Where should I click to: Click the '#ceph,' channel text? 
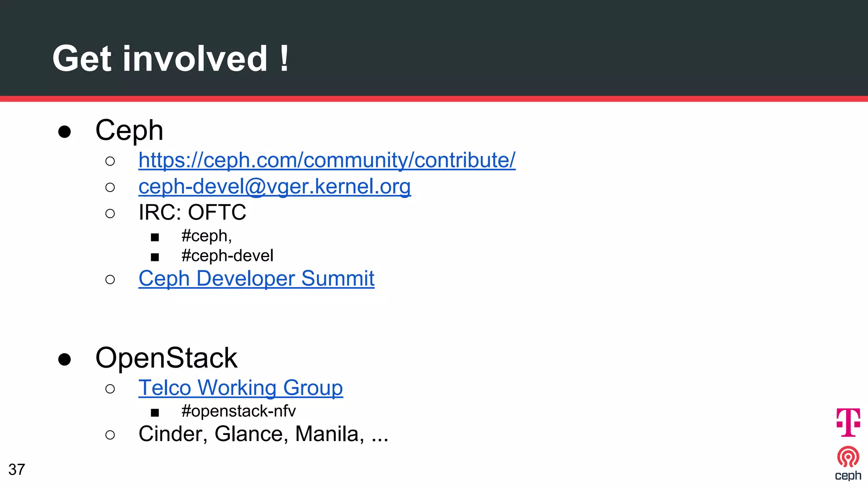point(207,236)
